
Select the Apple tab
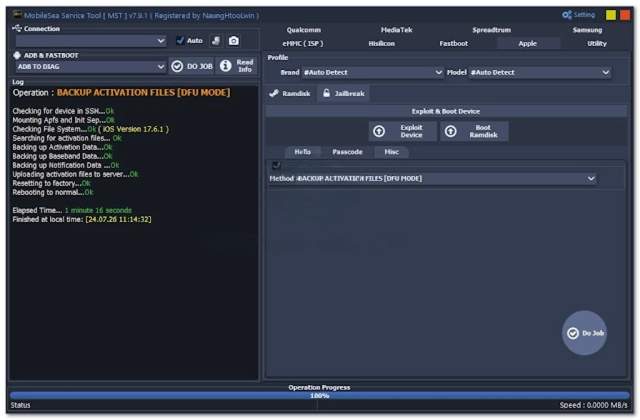[x=527, y=43]
